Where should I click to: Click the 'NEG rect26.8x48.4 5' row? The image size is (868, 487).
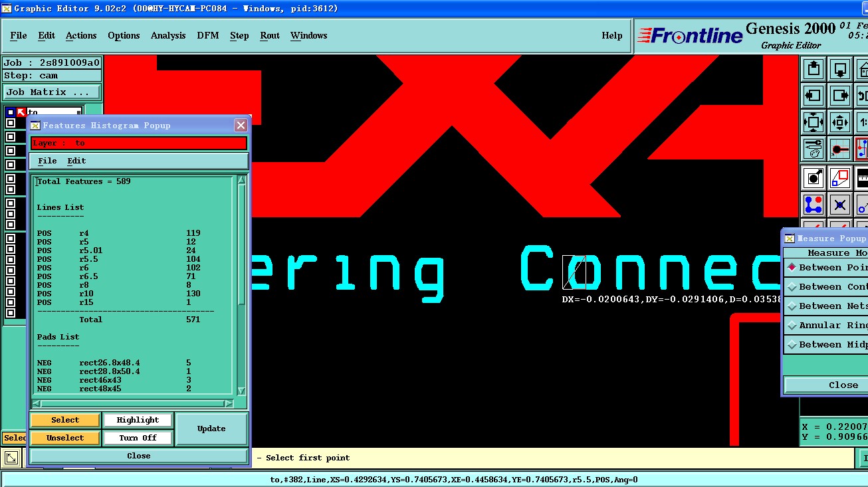(114, 363)
